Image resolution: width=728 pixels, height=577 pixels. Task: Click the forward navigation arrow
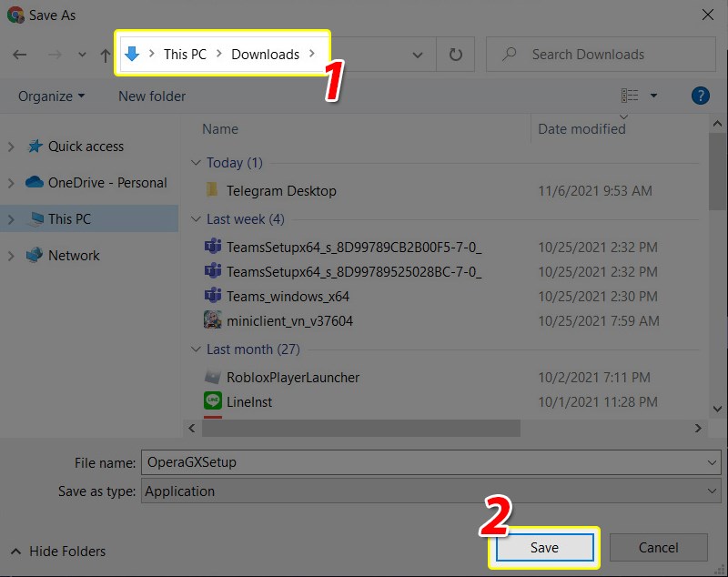(55, 55)
